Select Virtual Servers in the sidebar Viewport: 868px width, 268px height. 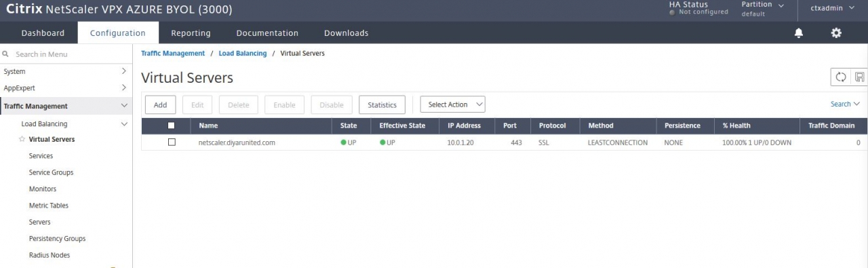52,139
